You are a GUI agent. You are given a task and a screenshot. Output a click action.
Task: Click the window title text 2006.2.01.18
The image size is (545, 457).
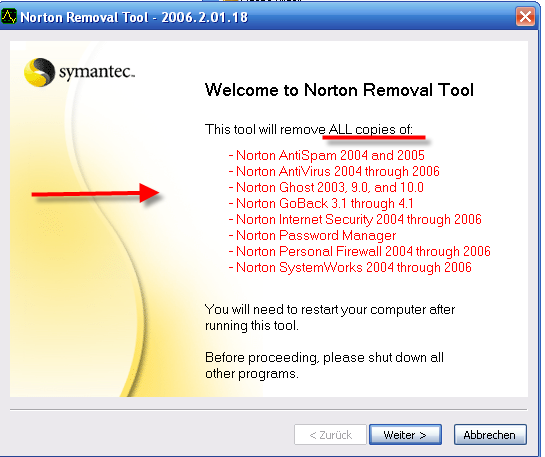(205, 17)
